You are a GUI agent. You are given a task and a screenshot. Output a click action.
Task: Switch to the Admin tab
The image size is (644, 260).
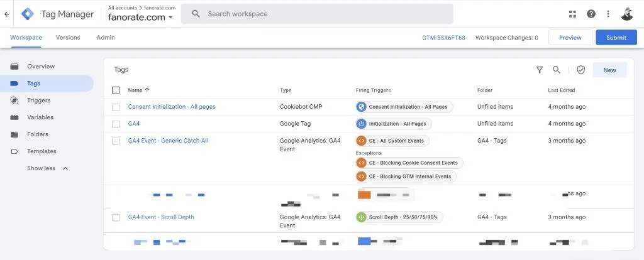tap(106, 37)
